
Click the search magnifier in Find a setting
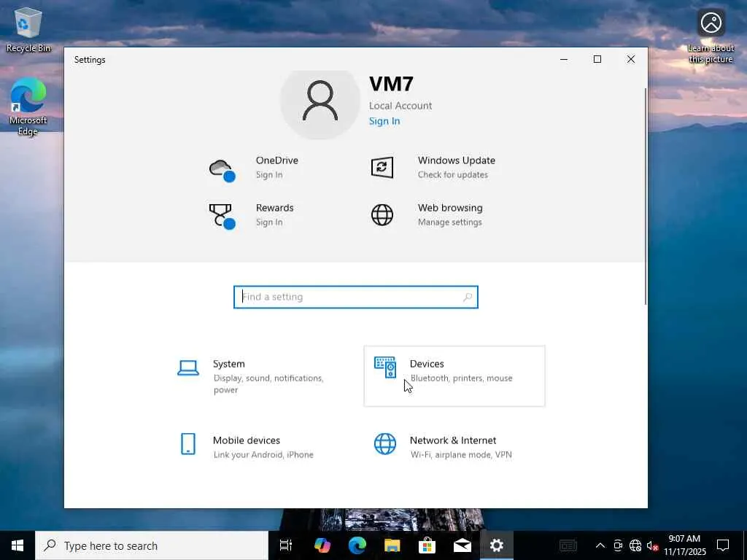coord(468,297)
